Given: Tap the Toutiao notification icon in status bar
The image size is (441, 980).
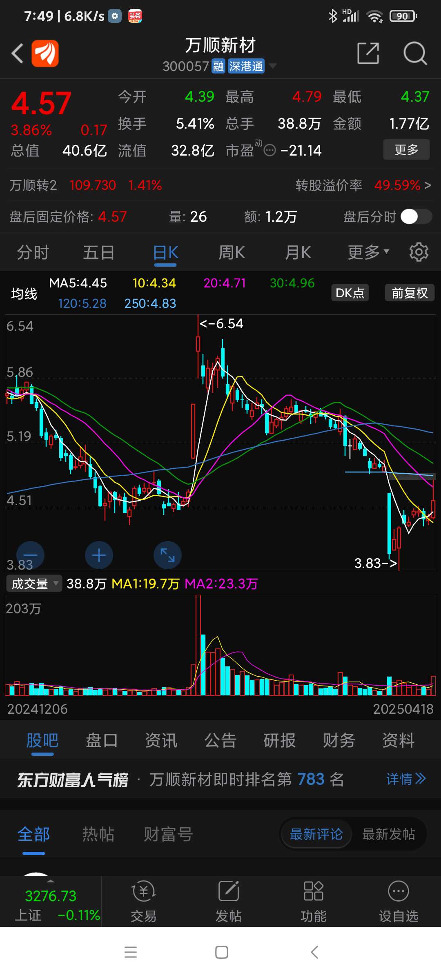Looking at the screenshot, I should tap(135, 16).
